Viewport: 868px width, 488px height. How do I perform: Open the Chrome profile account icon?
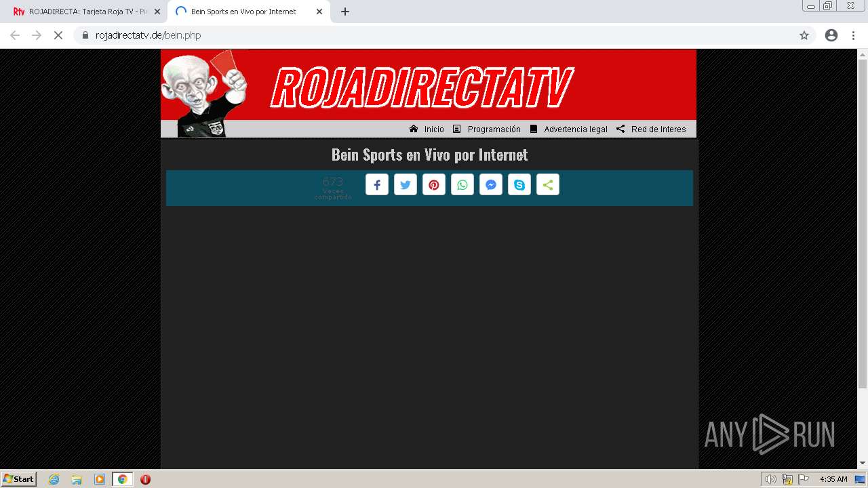pos(831,35)
